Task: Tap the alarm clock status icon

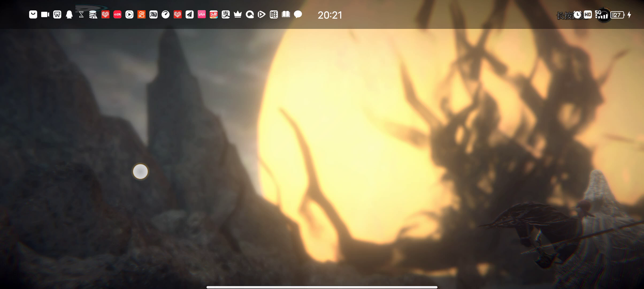Action: click(x=577, y=15)
